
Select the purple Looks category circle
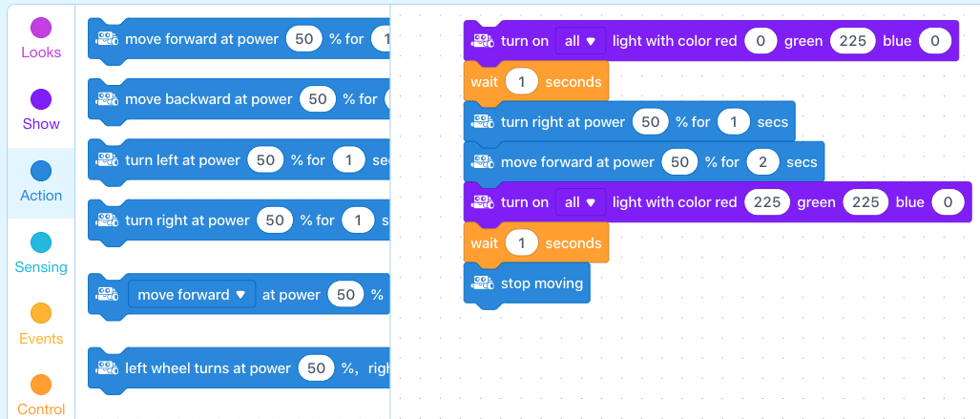click(x=41, y=28)
